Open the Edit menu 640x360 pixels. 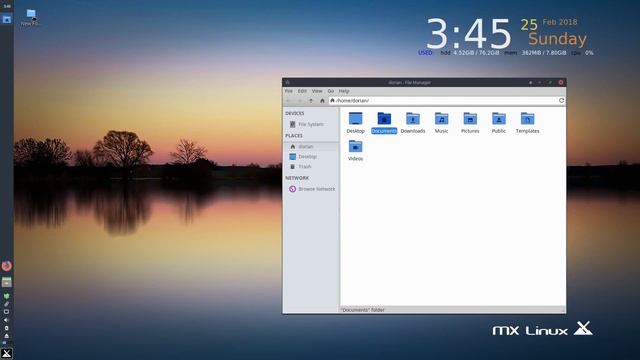tap(302, 91)
